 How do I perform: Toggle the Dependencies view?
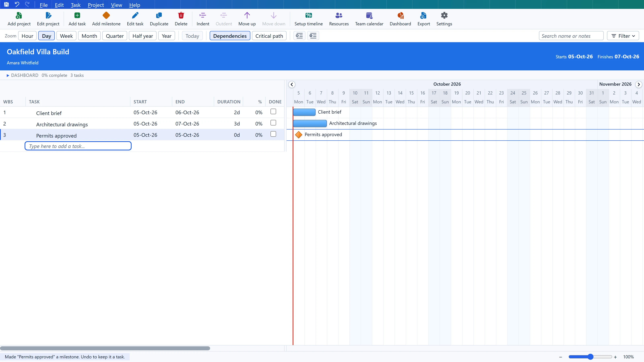(230, 36)
